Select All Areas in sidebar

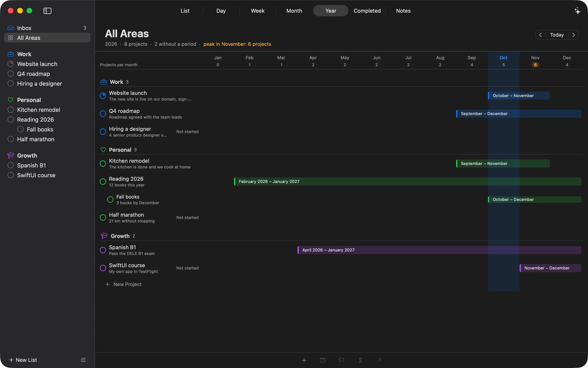click(47, 38)
